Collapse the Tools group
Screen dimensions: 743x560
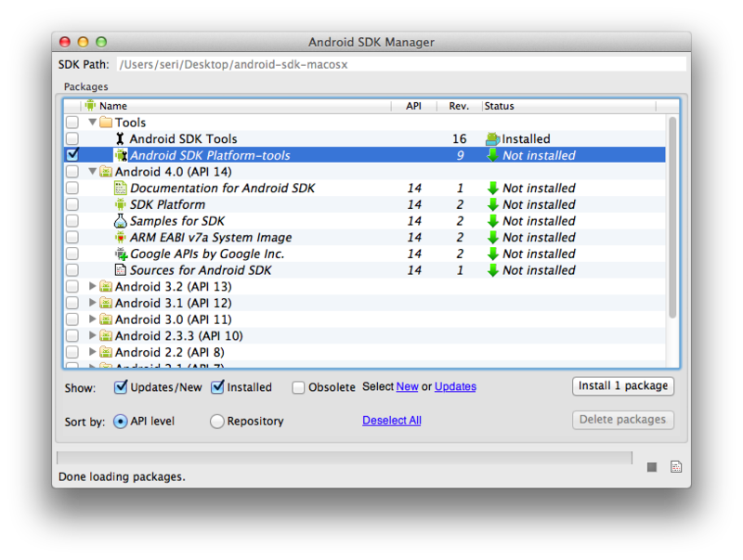click(x=93, y=123)
